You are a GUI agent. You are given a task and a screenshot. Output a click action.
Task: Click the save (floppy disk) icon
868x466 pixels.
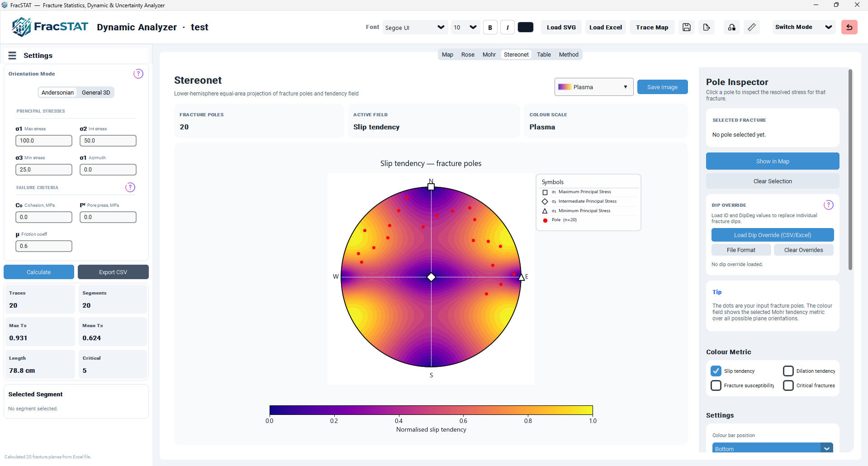point(687,27)
